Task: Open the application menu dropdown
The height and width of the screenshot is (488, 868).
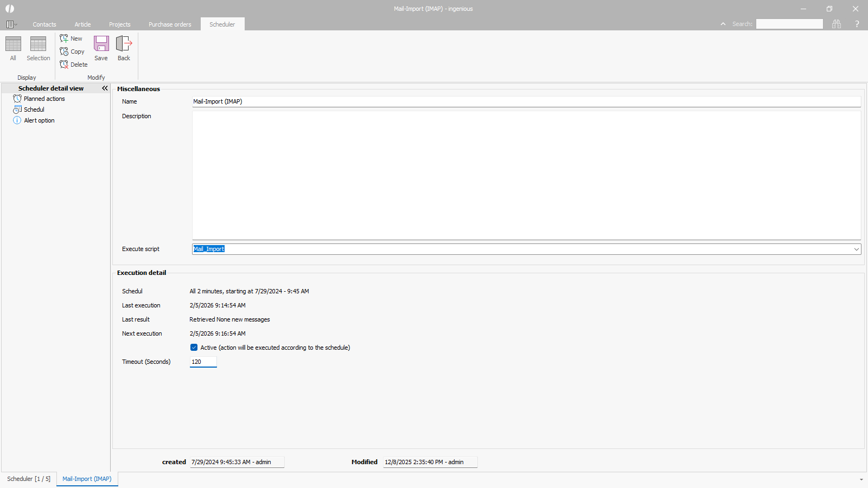Action: pyautogui.click(x=11, y=24)
